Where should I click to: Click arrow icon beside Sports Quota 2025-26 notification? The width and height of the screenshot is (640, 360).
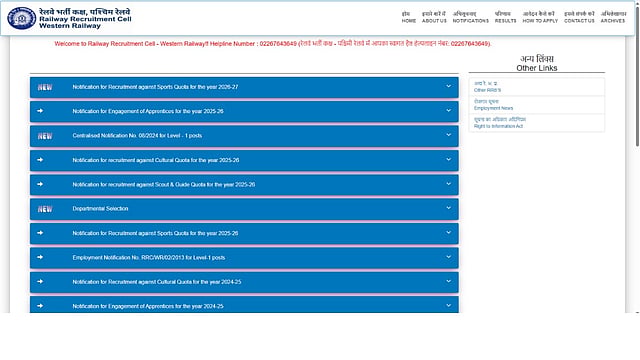(40, 233)
